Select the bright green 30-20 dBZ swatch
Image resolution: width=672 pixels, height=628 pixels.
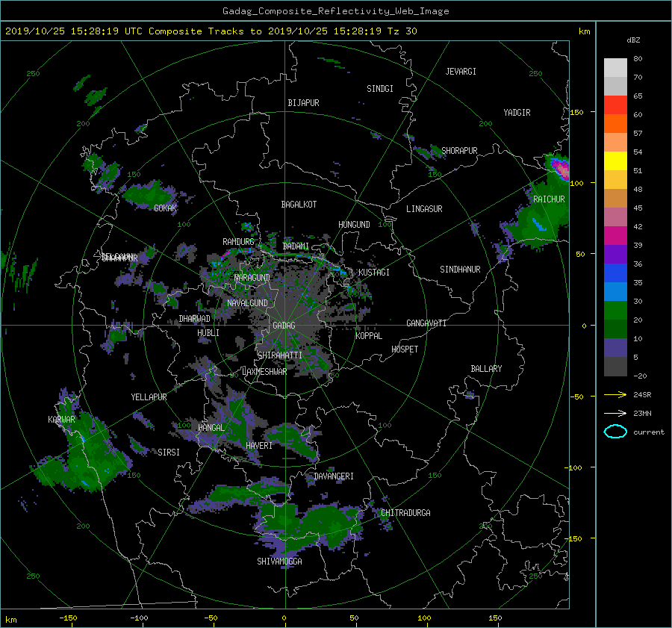pyautogui.click(x=615, y=311)
